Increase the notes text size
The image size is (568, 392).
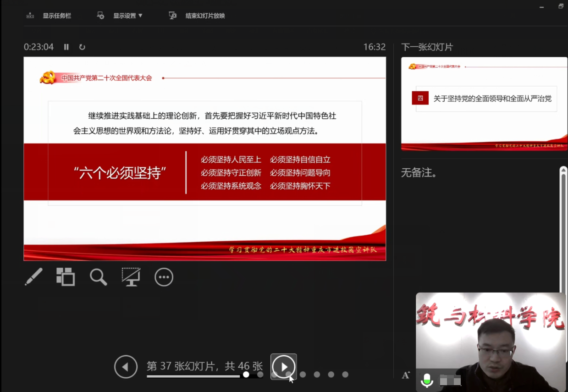(406, 375)
